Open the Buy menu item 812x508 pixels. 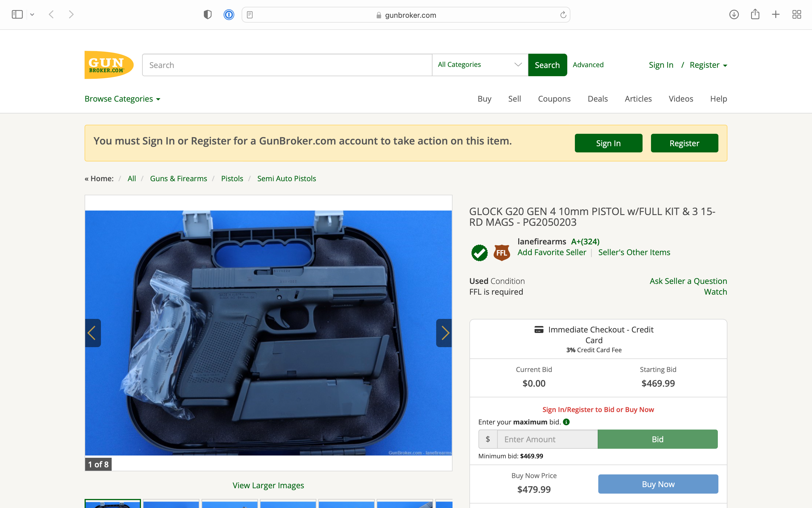(x=484, y=99)
